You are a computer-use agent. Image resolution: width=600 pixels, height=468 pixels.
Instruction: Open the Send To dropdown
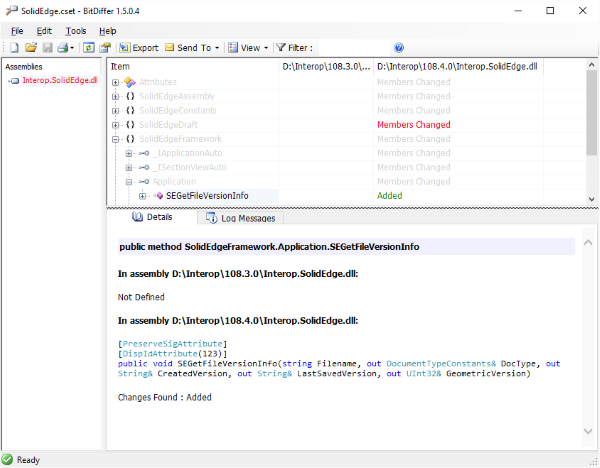(x=192, y=48)
